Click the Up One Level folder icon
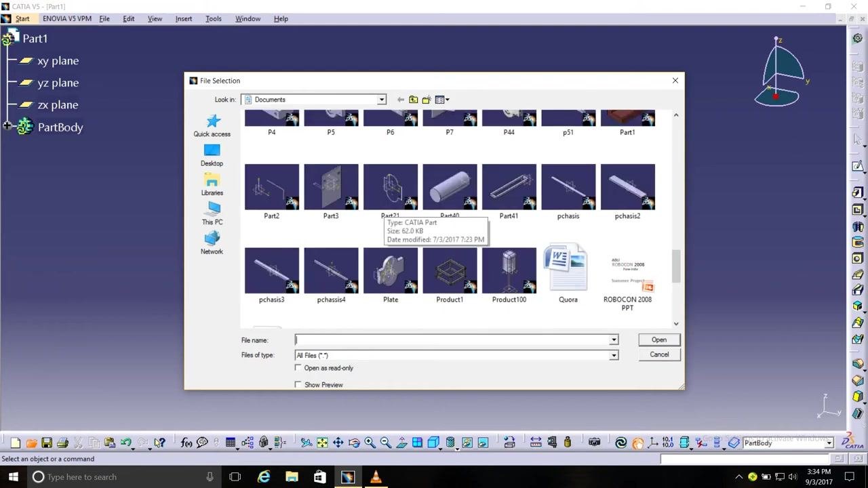This screenshot has height=488, width=868. pos(413,100)
